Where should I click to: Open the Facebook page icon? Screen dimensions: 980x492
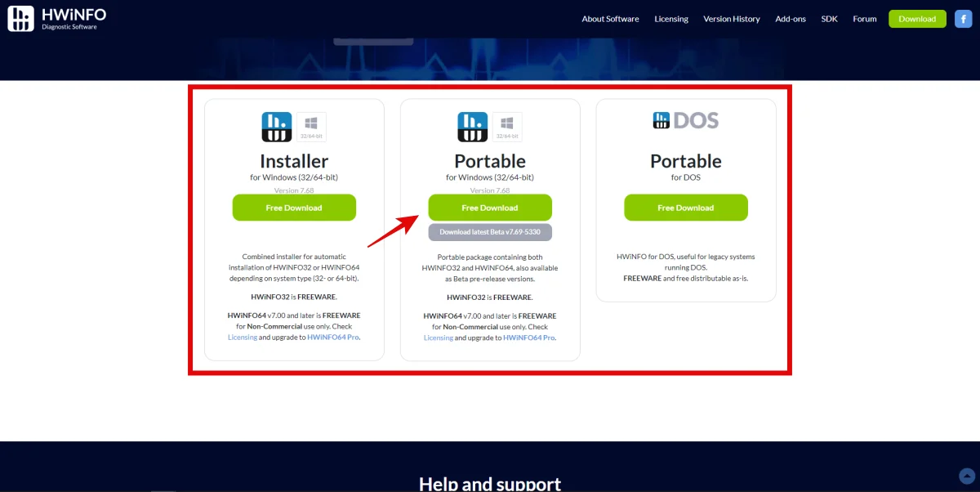point(963,19)
